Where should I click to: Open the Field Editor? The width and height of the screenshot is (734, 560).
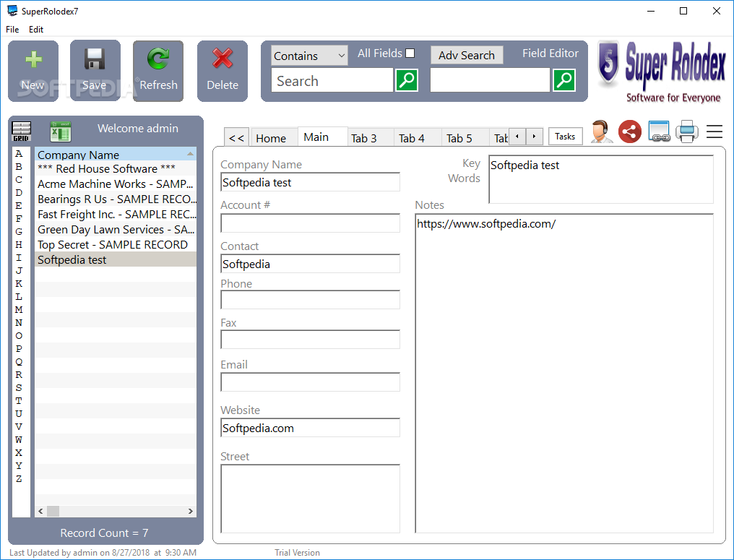[550, 53]
